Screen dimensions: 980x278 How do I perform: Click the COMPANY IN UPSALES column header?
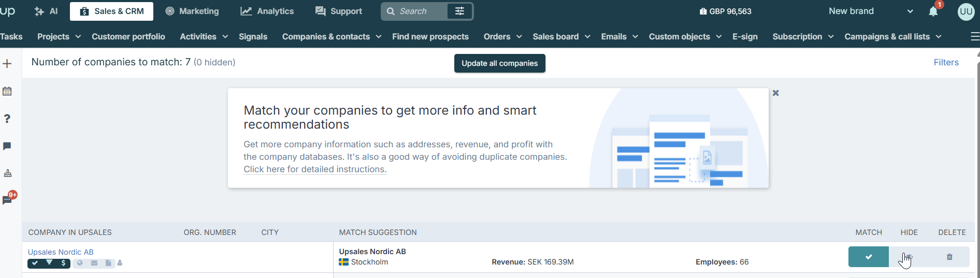click(70, 232)
